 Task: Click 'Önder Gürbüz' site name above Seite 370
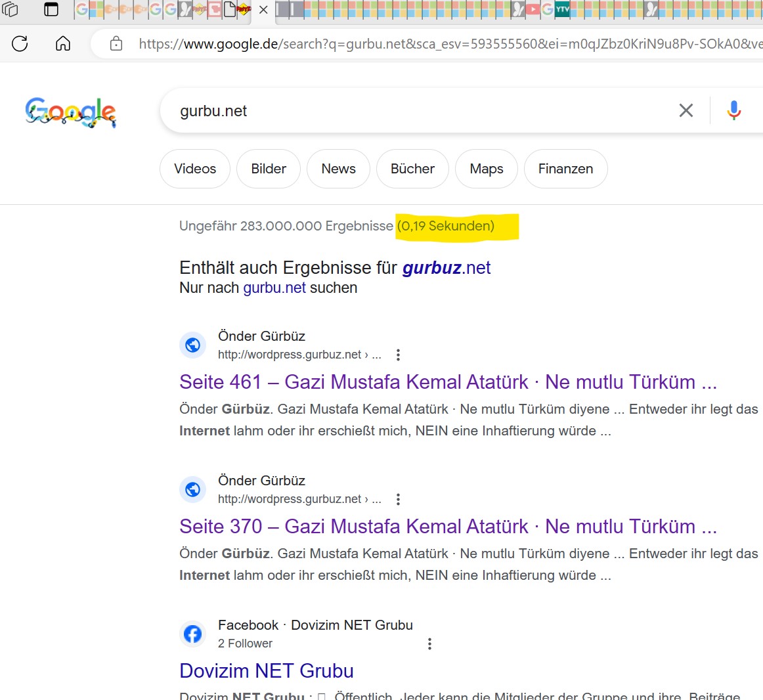pos(262,481)
